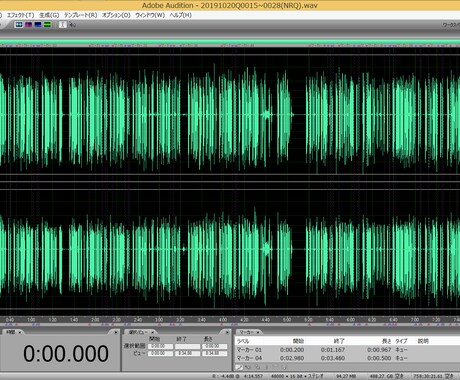Screen dimensions: 460x380
Task: Click end time 0:01.167 of マーカー 01
Action: point(333,350)
